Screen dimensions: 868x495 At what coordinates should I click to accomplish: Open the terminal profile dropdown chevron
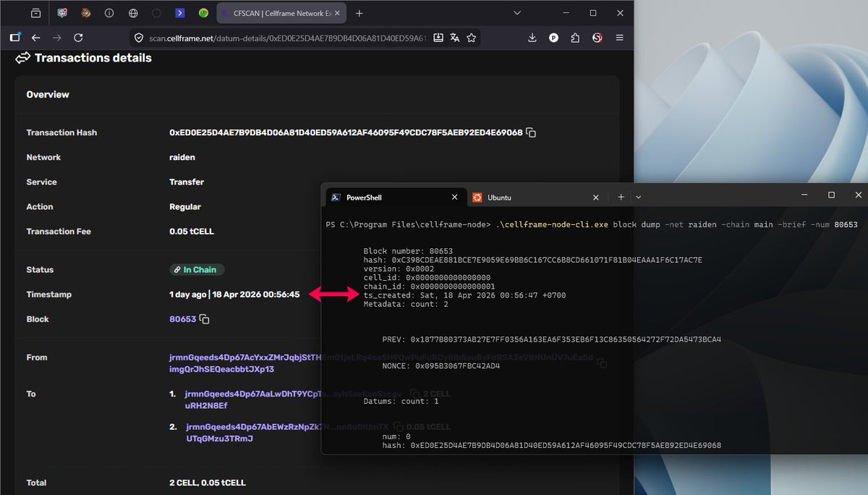click(x=638, y=197)
